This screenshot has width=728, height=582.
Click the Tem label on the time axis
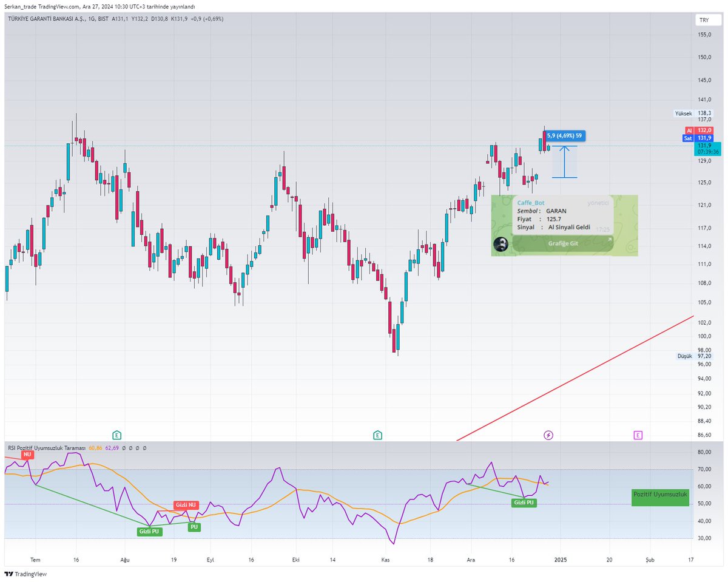(x=35, y=560)
